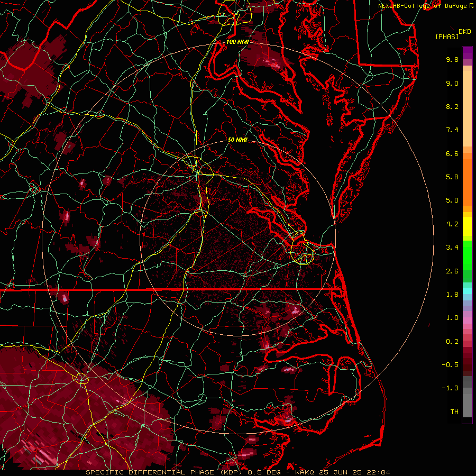Click the KAKQ station ID in caption
476x476 pixels.
tap(306, 472)
